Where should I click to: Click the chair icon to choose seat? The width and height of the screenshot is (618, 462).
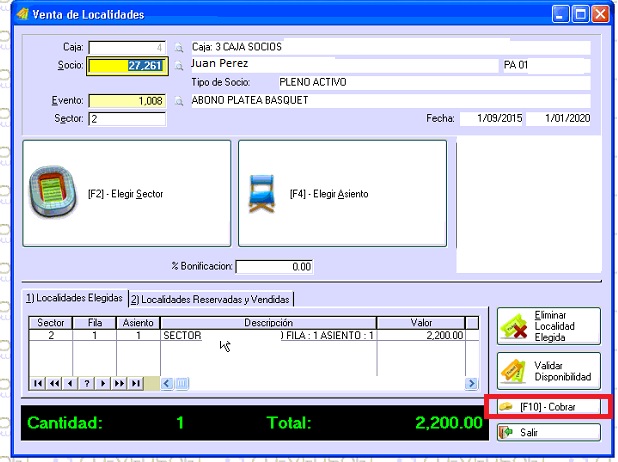point(262,193)
